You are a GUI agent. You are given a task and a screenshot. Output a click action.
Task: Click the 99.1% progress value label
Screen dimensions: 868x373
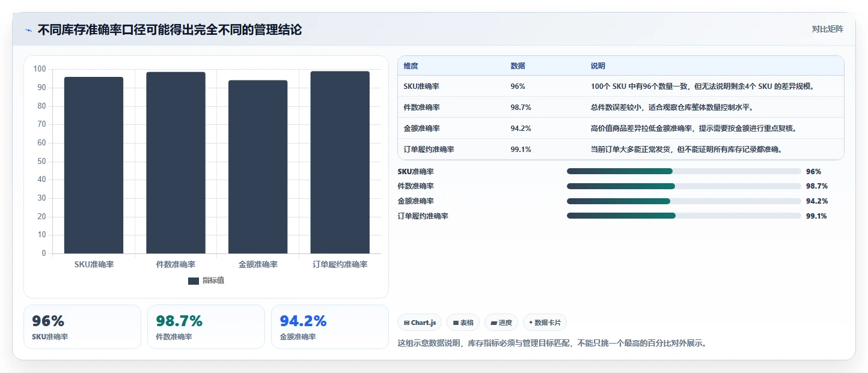pos(816,216)
